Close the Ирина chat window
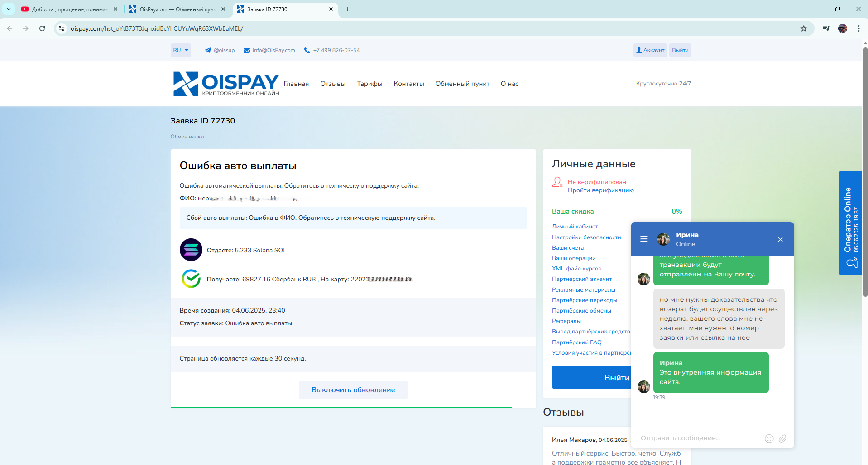The width and height of the screenshot is (868, 465). [x=780, y=239]
